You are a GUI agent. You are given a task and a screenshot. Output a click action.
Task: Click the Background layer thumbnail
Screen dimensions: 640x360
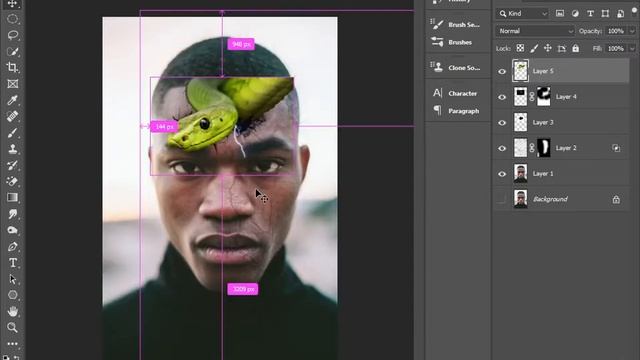tap(520, 199)
